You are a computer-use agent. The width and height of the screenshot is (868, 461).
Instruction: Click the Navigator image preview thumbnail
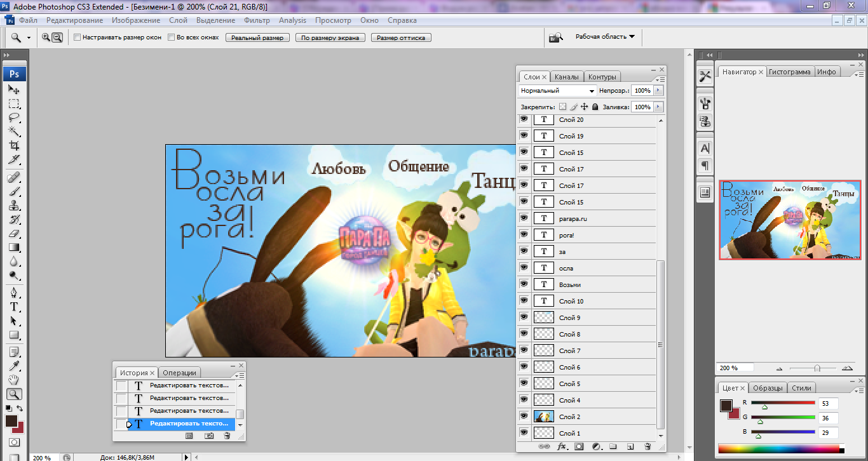click(x=792, y=220)
